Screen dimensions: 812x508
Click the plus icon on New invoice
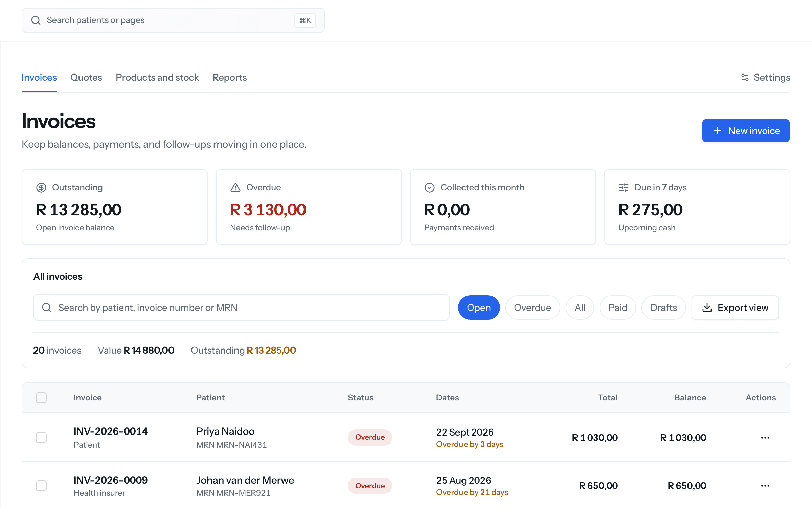717,131
